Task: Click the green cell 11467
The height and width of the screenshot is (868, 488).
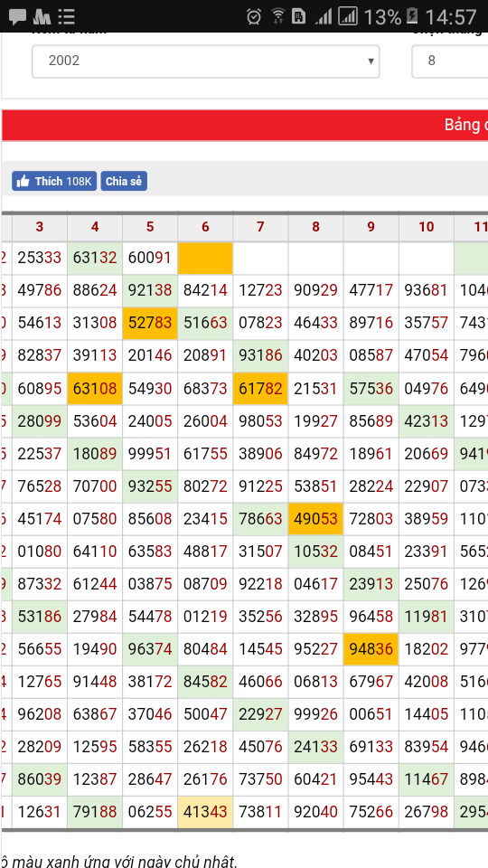Action: 427,779
